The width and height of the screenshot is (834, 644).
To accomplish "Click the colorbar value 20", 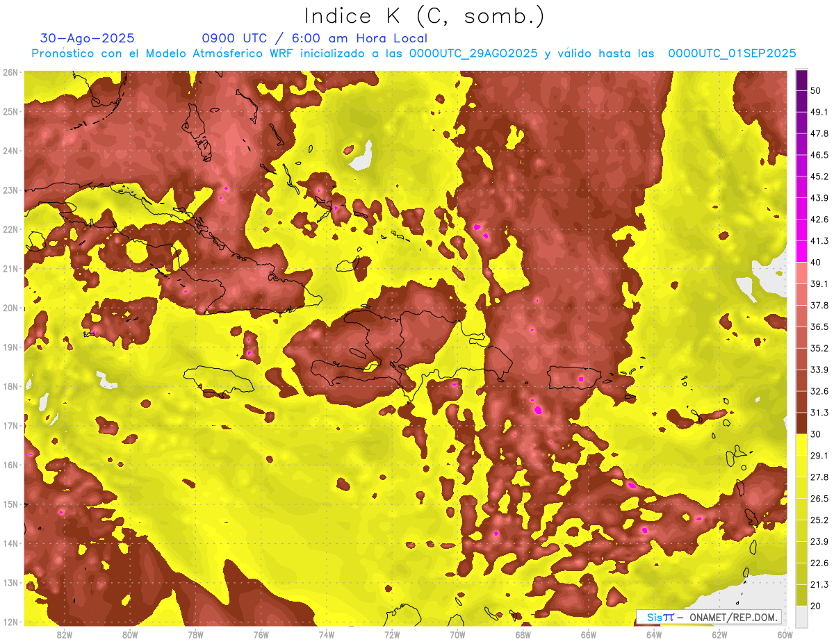I will 816,605.
